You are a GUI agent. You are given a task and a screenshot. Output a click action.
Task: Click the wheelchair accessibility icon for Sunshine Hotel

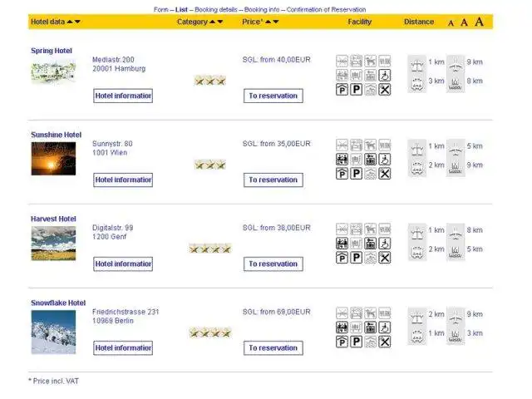coord(384,160)
